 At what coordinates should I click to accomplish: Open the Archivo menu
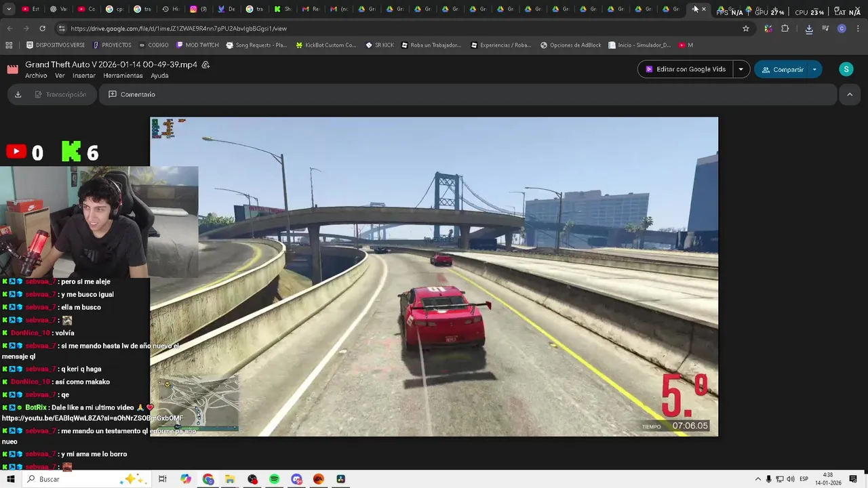(36, 76)
